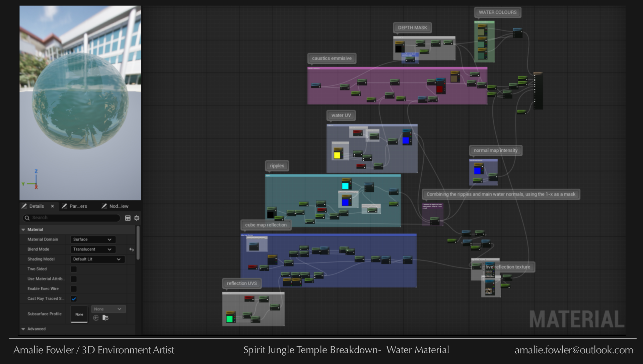Open the Shading Model Default Lit dropdown

point(98,259)
